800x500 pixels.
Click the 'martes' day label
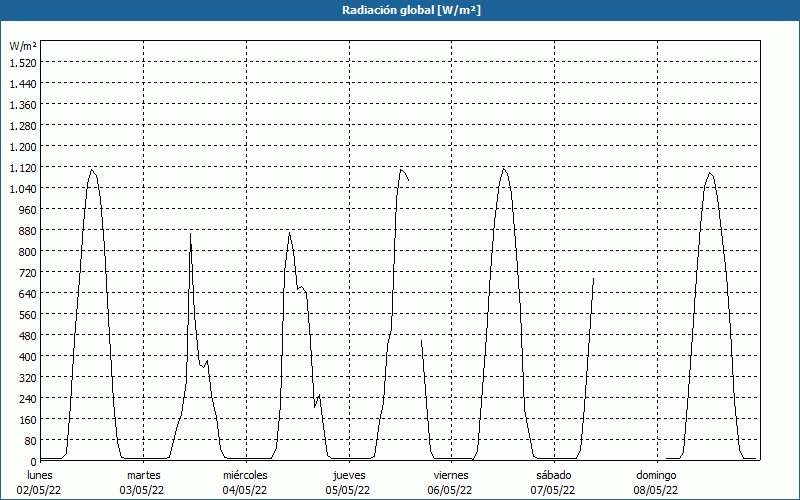(144, 475)
